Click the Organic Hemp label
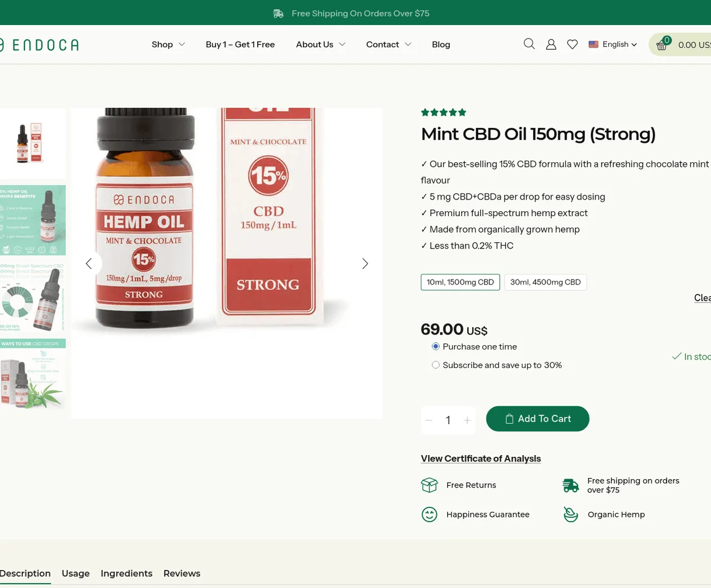Viewport: 711px width, 588px height. (x=616, y=515)
